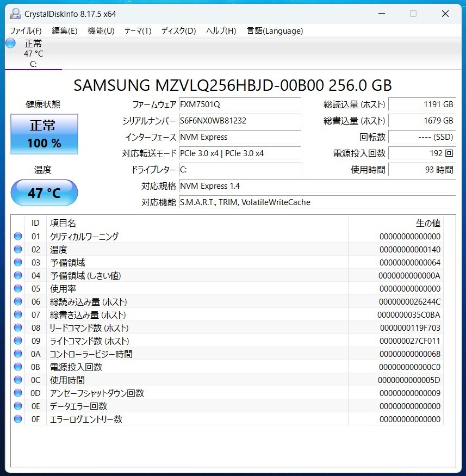Click status orb next to エラーログエントリー数
Screen dimensions: 466x476
tap(18, 419)
